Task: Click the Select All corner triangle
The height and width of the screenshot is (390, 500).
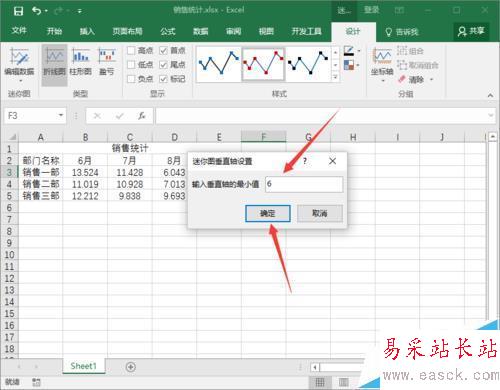Action: point(12,137)
